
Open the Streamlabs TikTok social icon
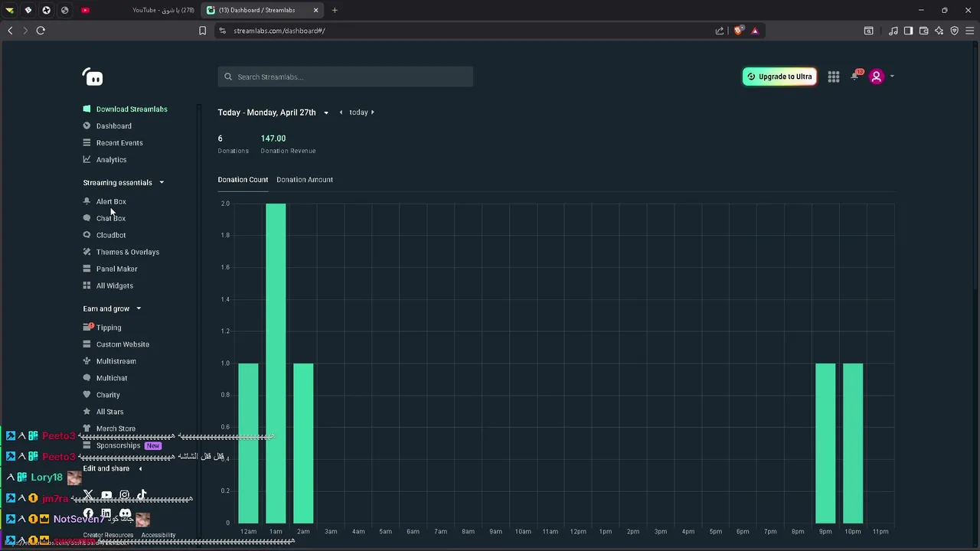point(142,495)
